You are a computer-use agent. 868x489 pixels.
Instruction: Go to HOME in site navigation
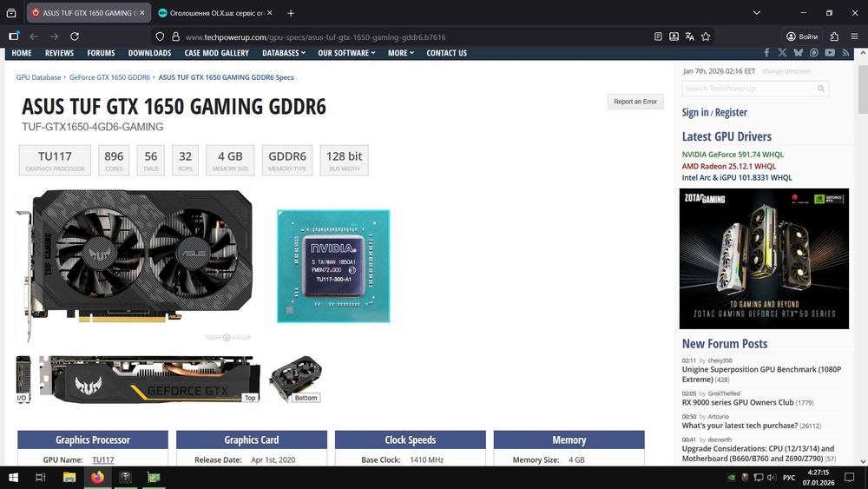[x=22, y=53]
